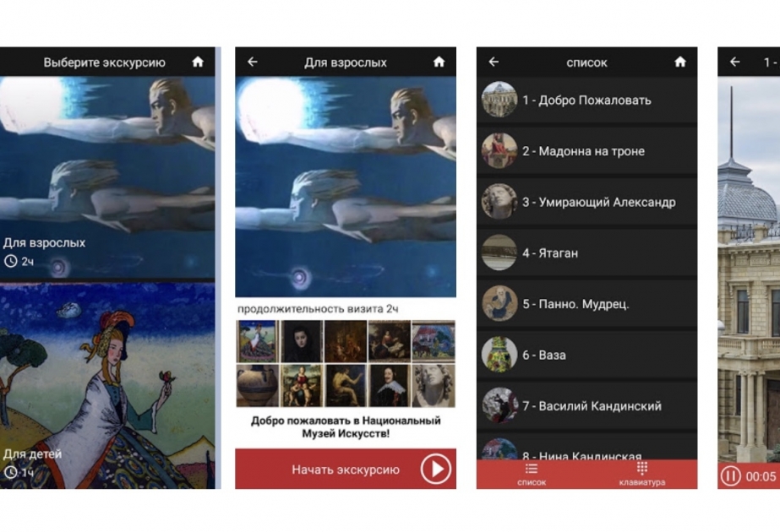Pause audio playback at 00:05
The width and height of the screenshot is (780, 532).
(x=731, y=475)
